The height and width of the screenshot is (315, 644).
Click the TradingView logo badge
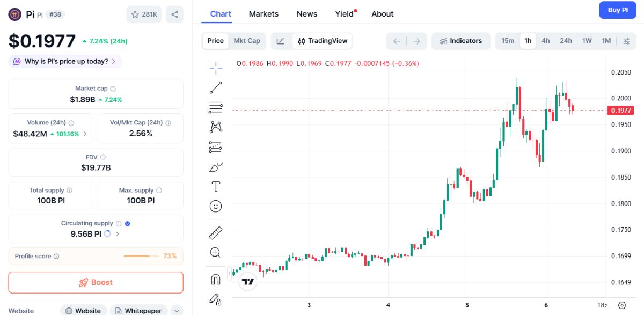247,281
